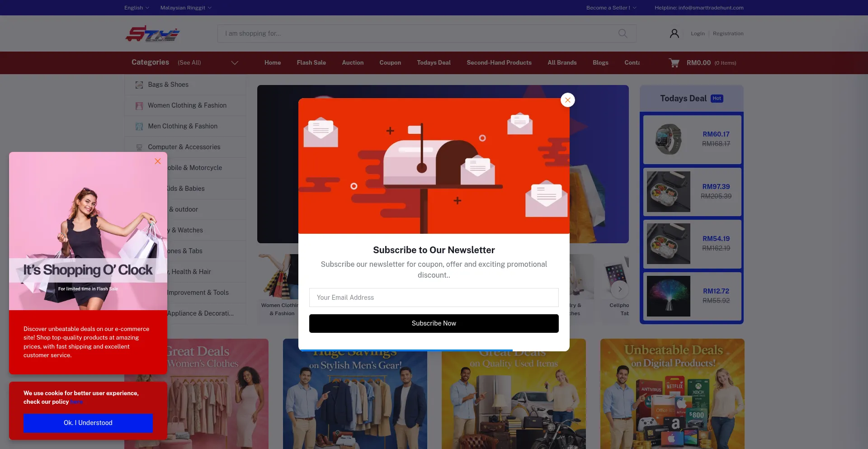The height and width of the screenshot is (449, 868).
Task: Open Flash Sale menu item
Action: 311,63
